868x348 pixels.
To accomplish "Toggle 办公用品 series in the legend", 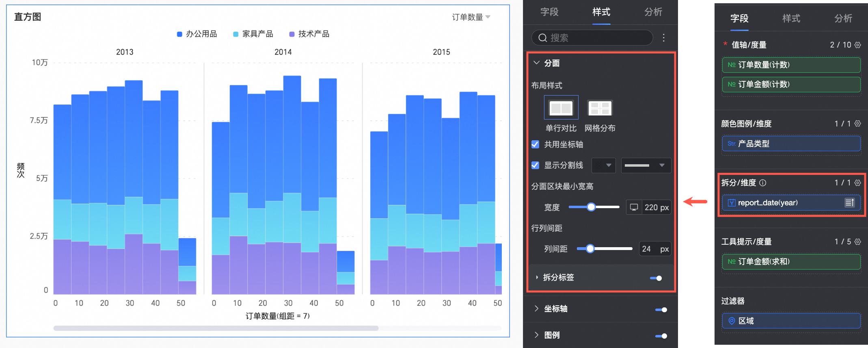I will click(x=197, y=34).
